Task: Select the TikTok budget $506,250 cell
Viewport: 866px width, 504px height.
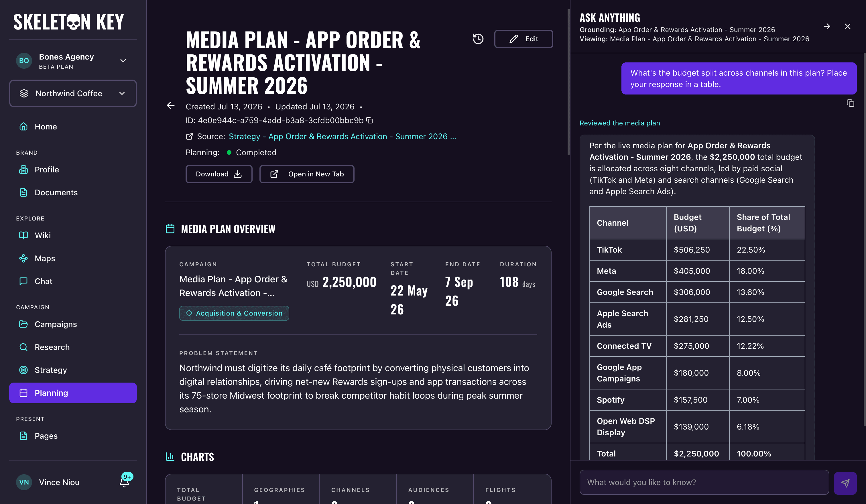Action: point(698,250)
